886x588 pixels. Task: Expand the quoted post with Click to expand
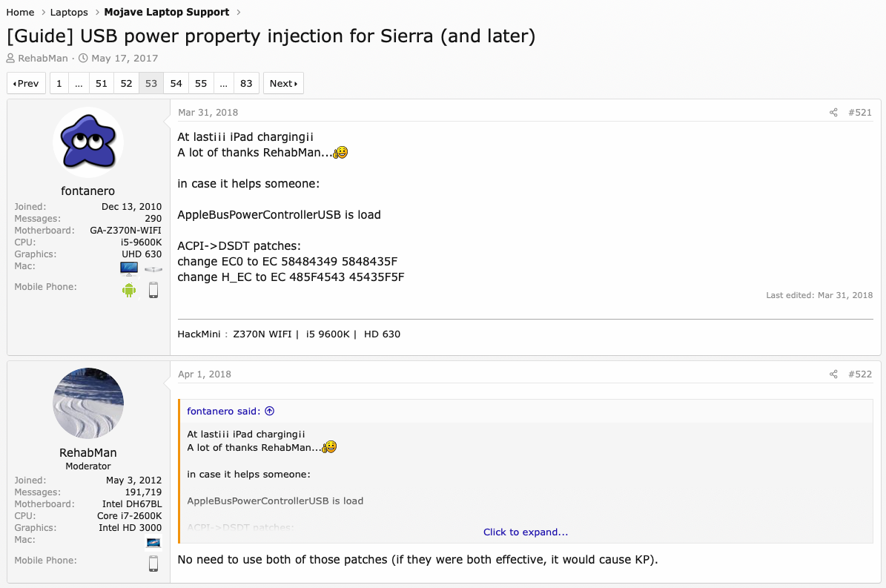525,532
